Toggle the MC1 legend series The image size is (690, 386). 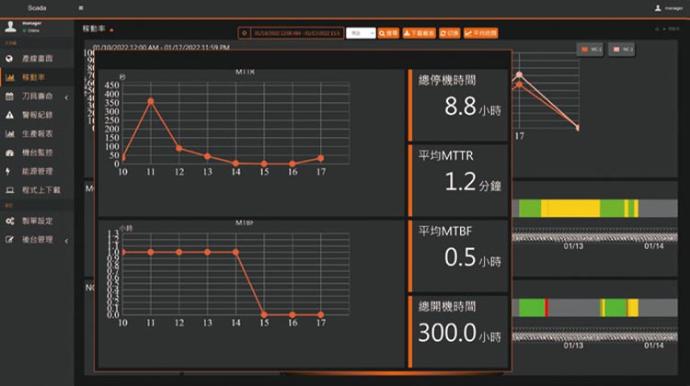590,50
